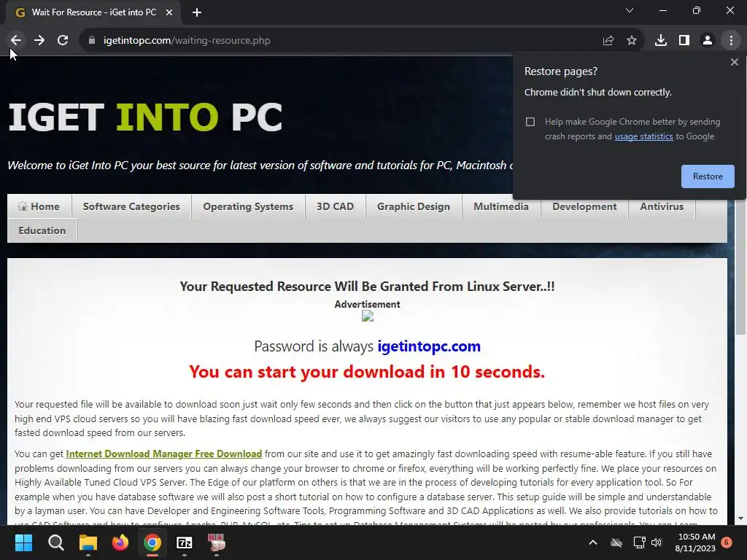Open the notification badge showing 6
747x560 pixels.
tap(727, 542)
